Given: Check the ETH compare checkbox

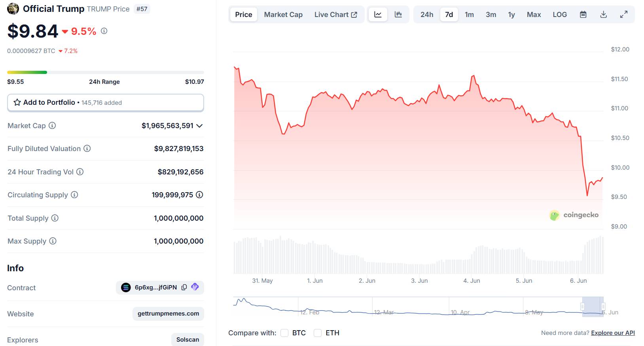Looking at the screenshot, I should click(318, 333).
